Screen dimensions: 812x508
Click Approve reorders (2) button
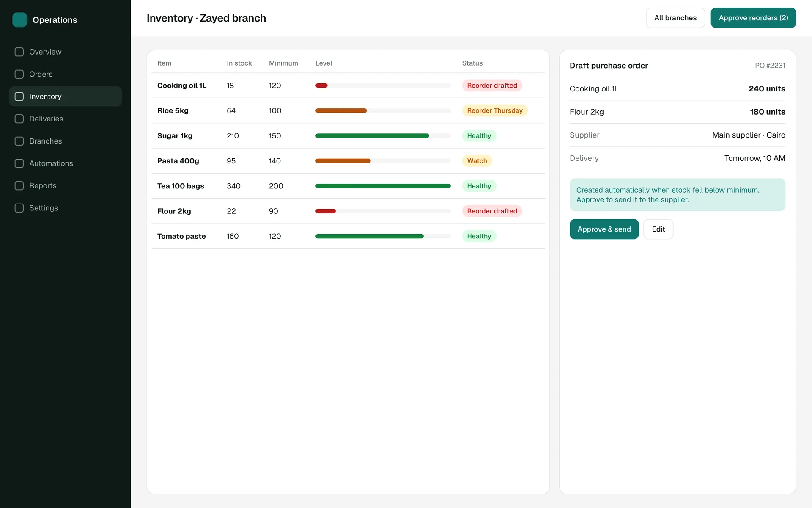pos(753,18)
